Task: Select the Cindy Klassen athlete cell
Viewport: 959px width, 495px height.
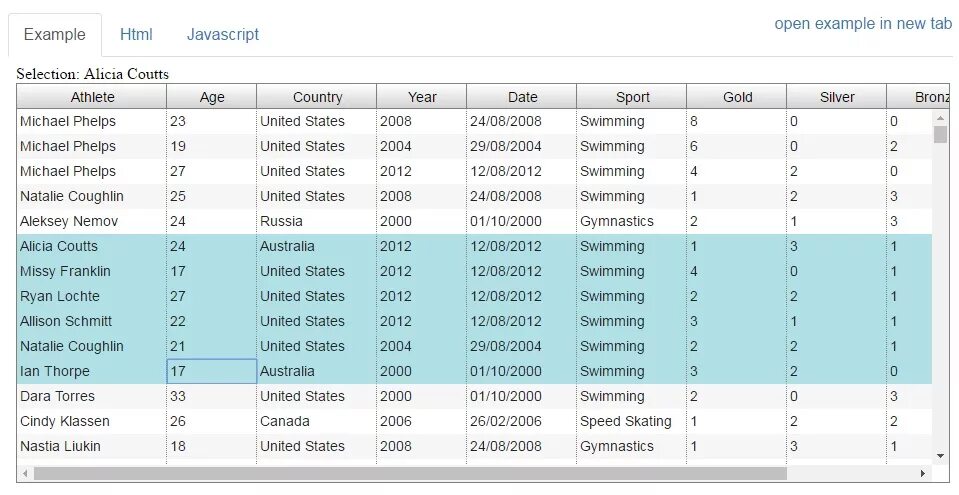Action: 92,422
